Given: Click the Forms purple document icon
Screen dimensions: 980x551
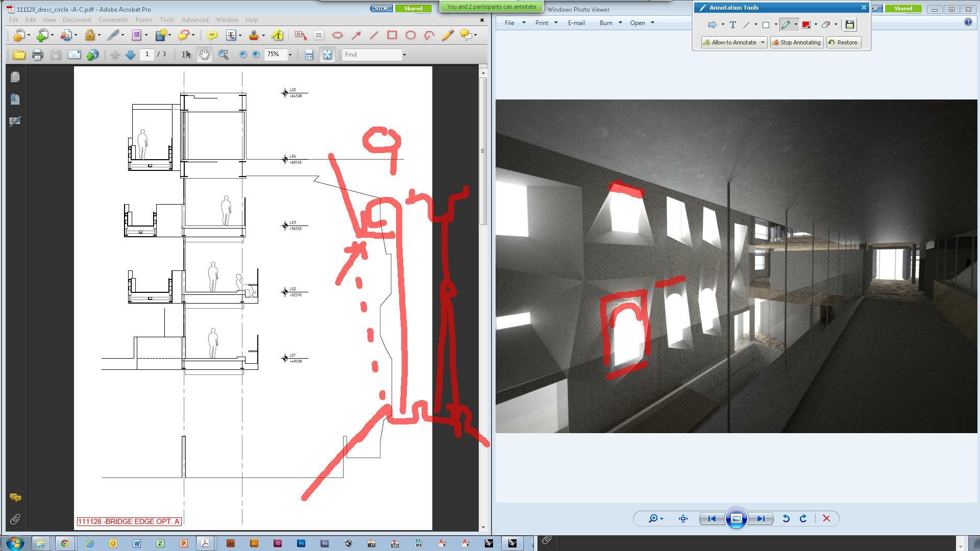Looking at the screenshot, I should [136, 35].
